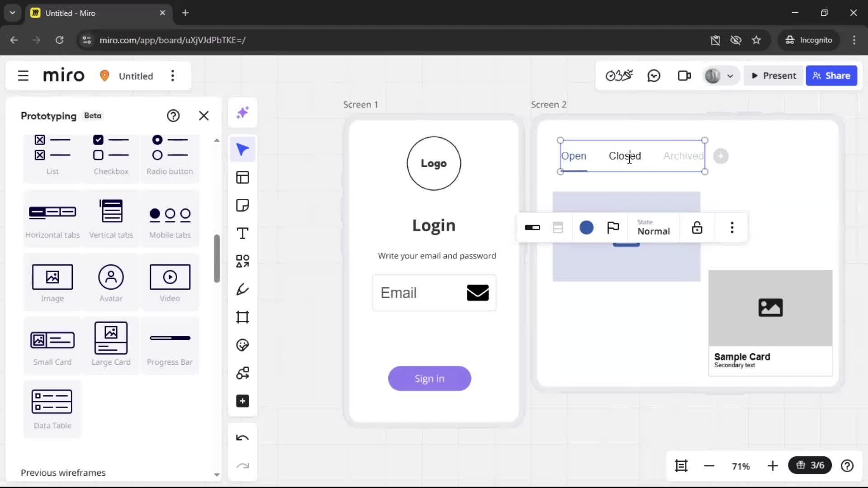This screenshot has width=868, height=488.
Task: Open the bottom-right help icon
Action: [x=847, y=465]
